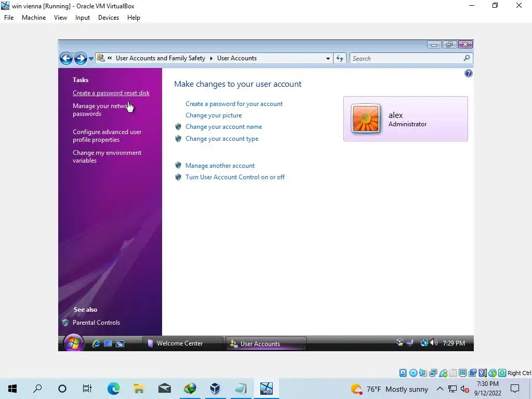Open the weather widget showing 76°F
532x399 pixels.
click(x=390, y=389)
